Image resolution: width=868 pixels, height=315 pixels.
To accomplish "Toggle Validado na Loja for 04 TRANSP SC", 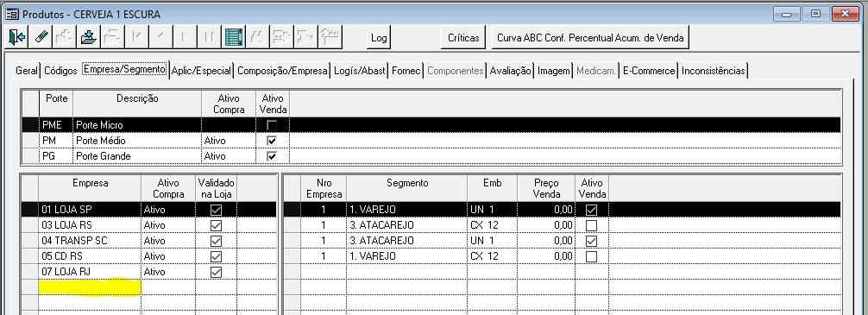I will 216,241.
